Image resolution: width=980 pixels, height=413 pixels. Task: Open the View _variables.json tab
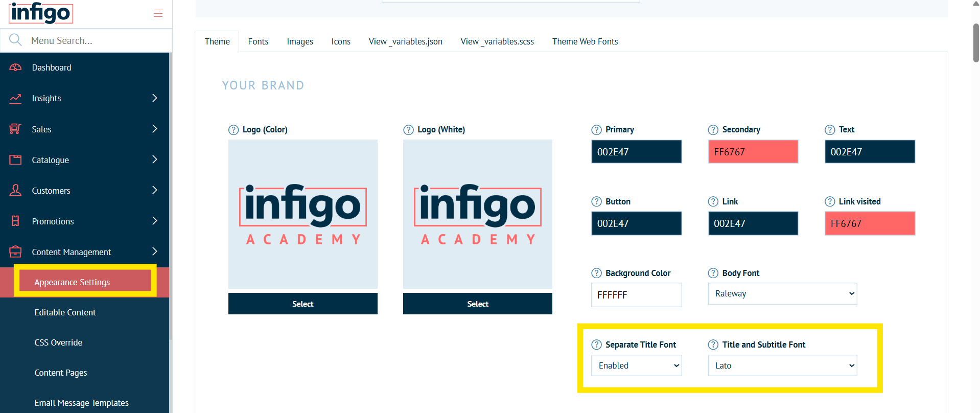(406, 41)
